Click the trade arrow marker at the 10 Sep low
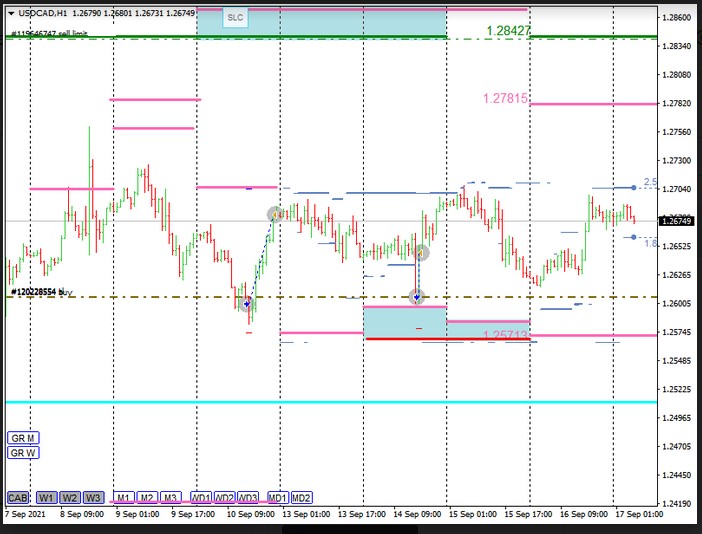 coord(246,303)
